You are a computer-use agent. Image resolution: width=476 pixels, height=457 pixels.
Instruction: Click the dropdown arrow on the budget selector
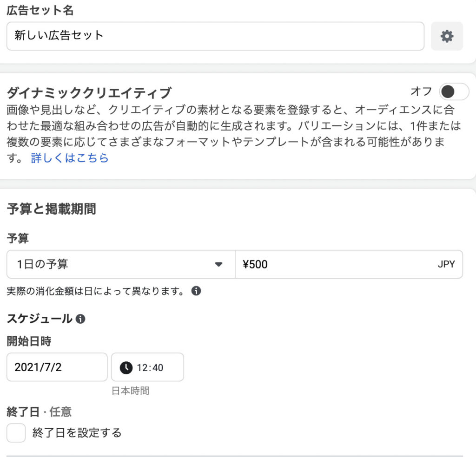coord(218,264)
